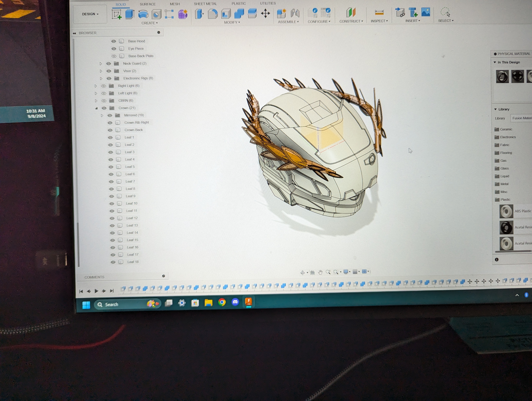Select the Measure tool in Inspect
The height and width of the screenshot is (401, 532).
pos(379,12)
